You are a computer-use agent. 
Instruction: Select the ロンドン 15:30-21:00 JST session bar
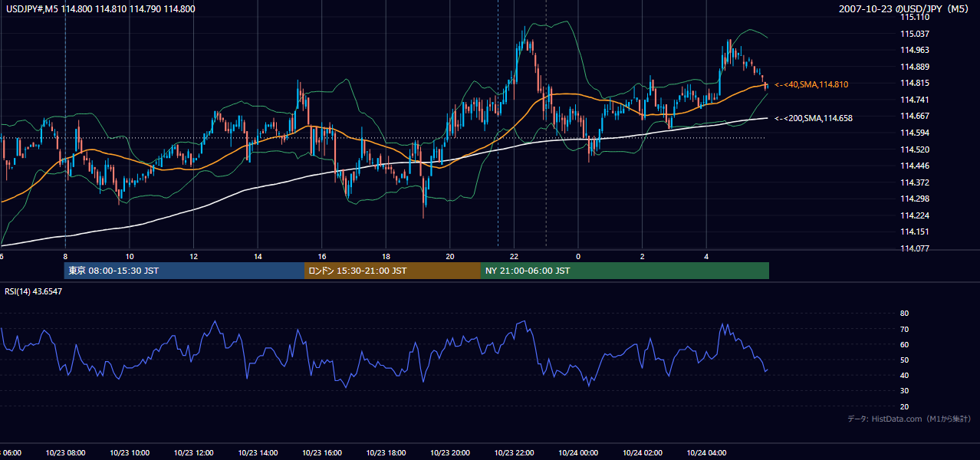pyautogui.click(x=393, y=271)
